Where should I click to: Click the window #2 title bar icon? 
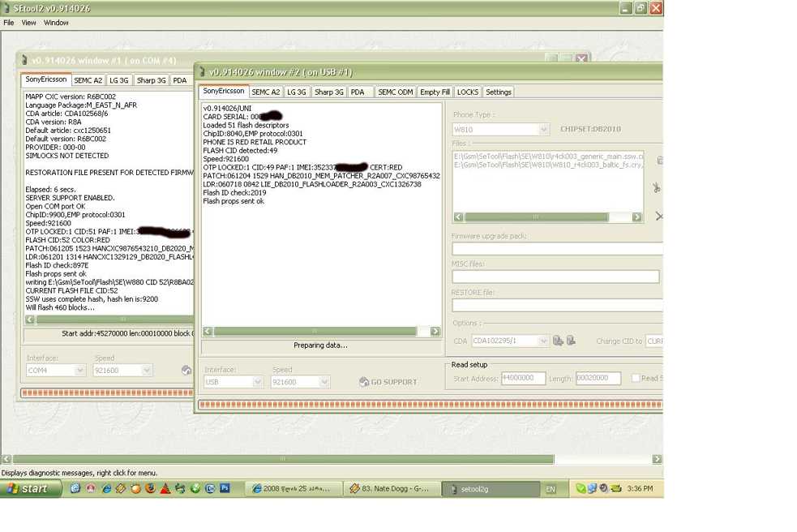pyautogui.click(x=202, y=72)
